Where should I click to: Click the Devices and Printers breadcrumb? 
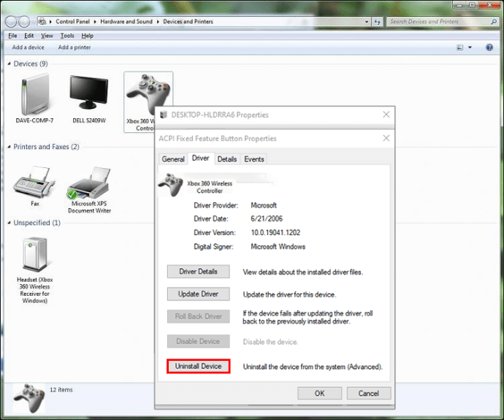[x=188, y=21]
